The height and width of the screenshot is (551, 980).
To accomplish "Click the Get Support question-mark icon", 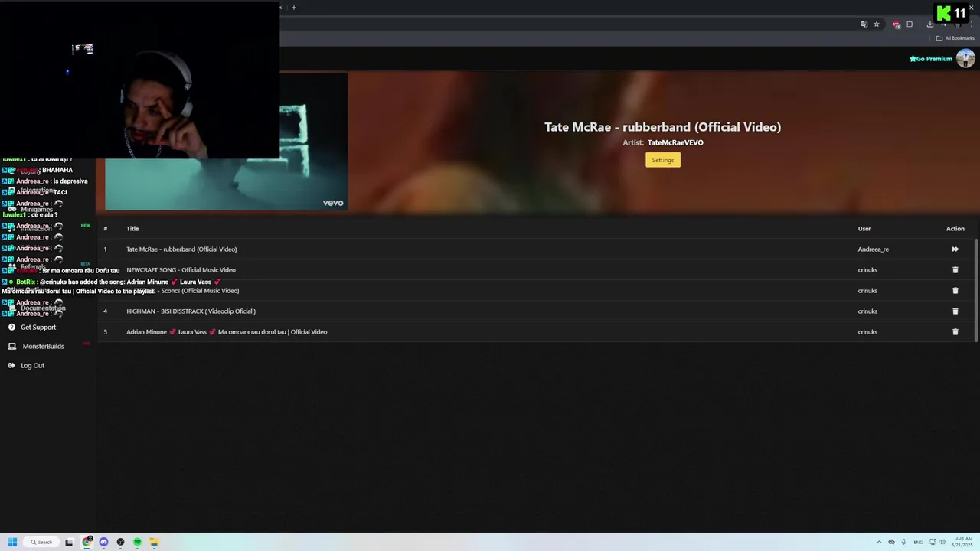I will (x=11, y=327).
